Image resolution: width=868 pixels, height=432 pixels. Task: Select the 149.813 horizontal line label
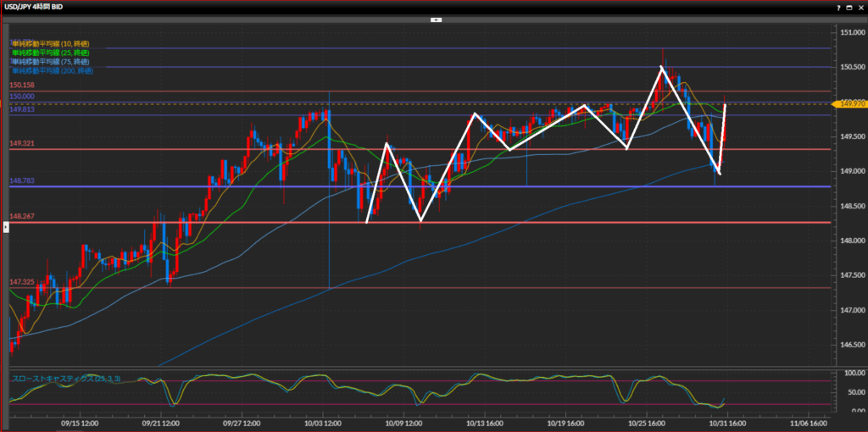[22, 109]
